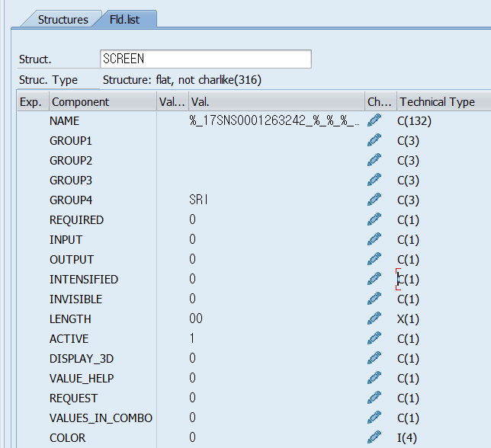
Task: Click the change pencil icon for INPUT
Action: [x=374, y=239]
